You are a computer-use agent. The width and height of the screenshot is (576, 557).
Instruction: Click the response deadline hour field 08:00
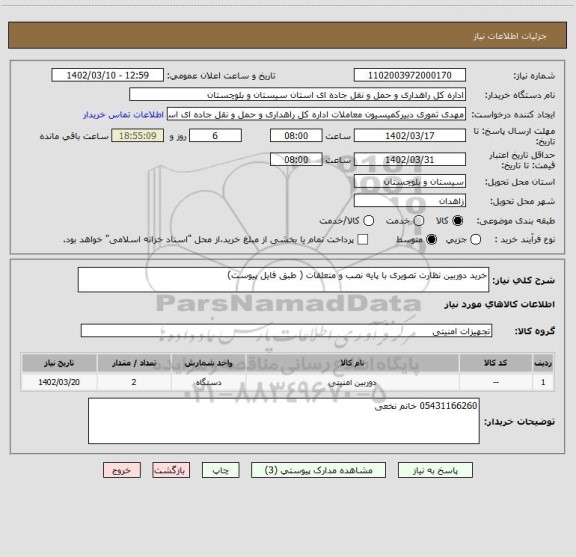pos(296,136)
